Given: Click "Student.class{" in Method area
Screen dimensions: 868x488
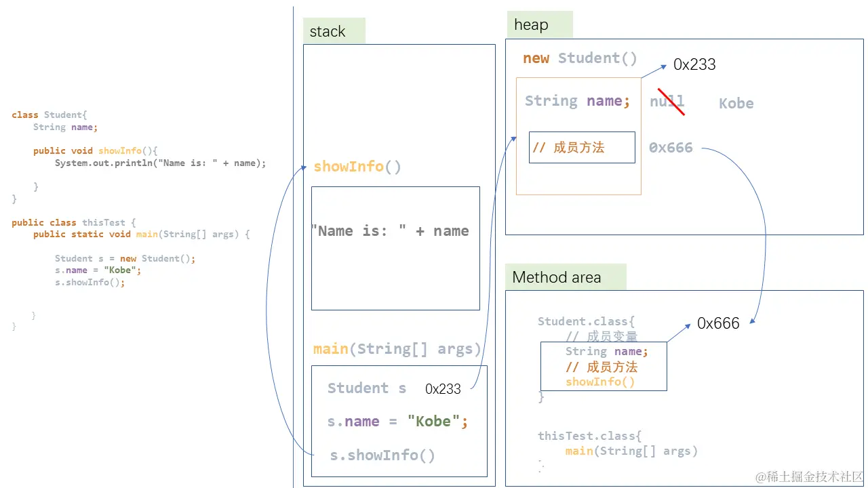Looking at the screenshot, I should click(x=586, y=321).
